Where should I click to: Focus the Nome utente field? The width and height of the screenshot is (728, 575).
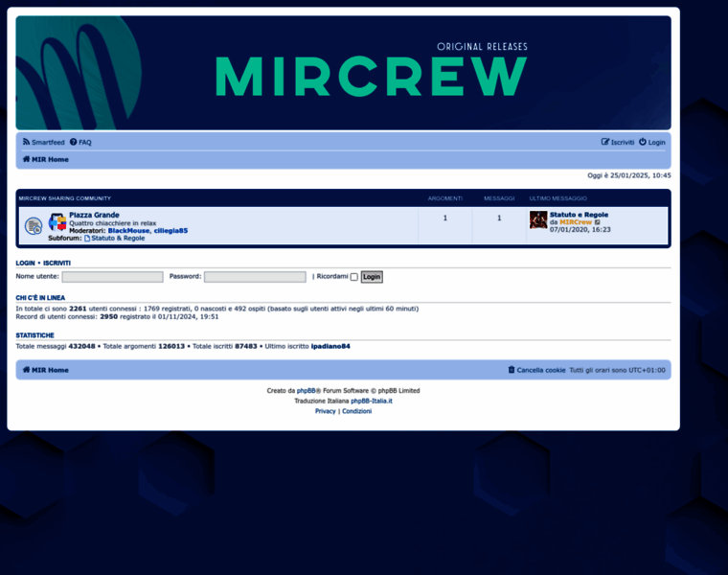pos(112,277)
